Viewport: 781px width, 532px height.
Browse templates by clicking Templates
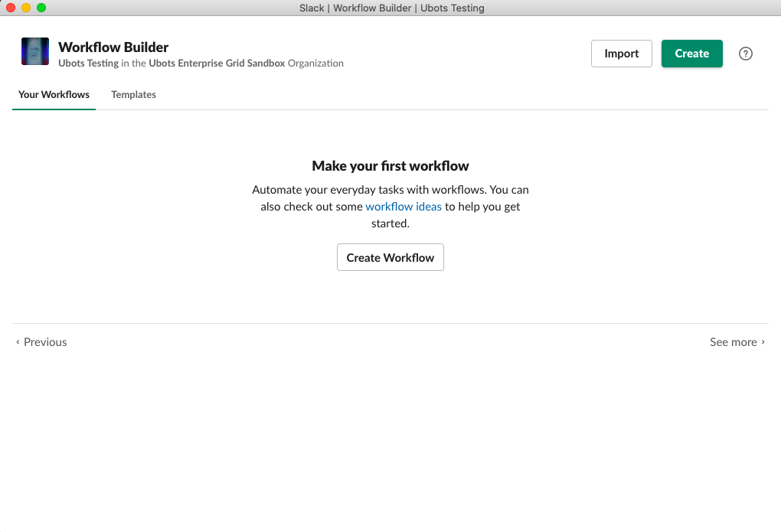tap(133, 94)
